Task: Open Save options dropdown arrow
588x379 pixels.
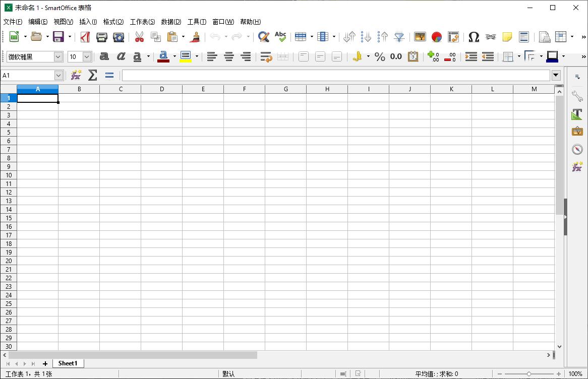Action: pyautogui.click(x=70, y=37)
